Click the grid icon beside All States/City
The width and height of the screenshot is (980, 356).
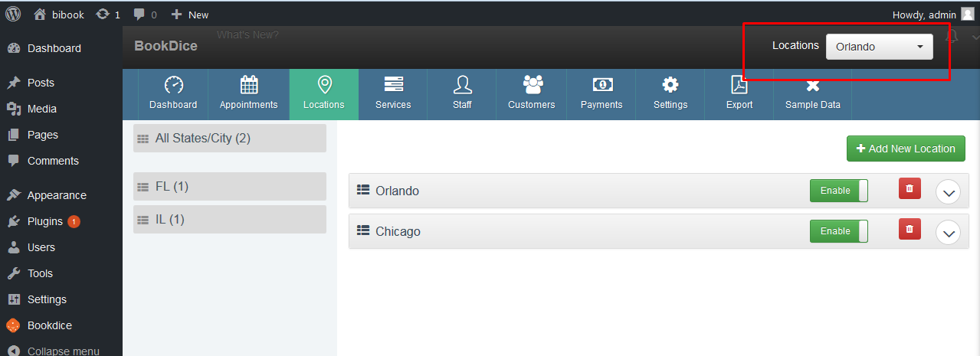click(x=143, y=139)
